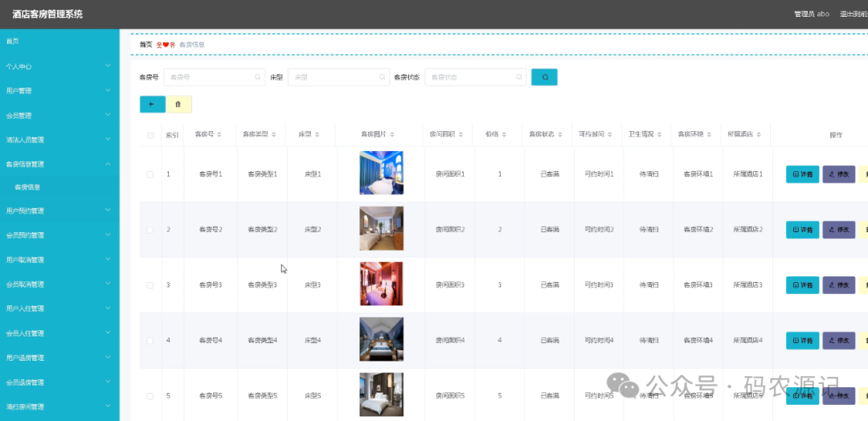Expand 用户预约管理 sidebar menu
868x421 pixels.
(59, 210)
